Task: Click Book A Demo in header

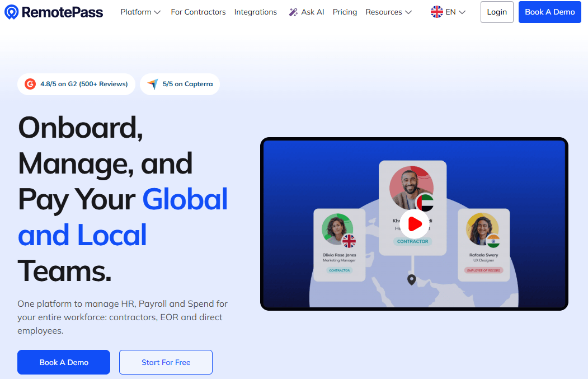Action: 550,12
